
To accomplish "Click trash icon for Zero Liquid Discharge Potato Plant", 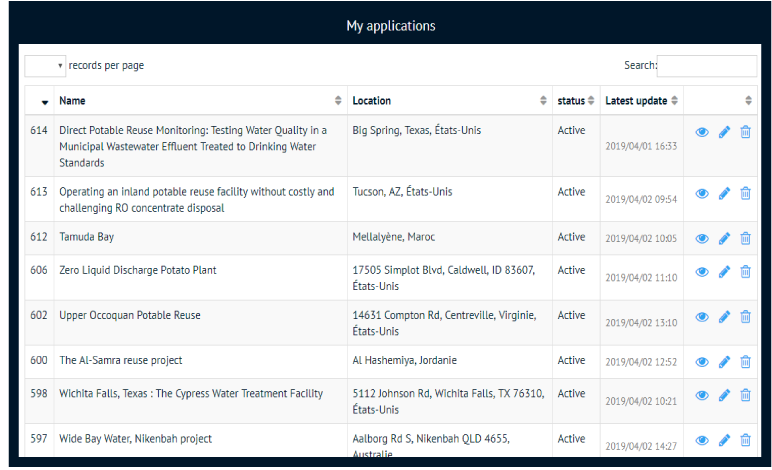I will click(x=745, y=272).
